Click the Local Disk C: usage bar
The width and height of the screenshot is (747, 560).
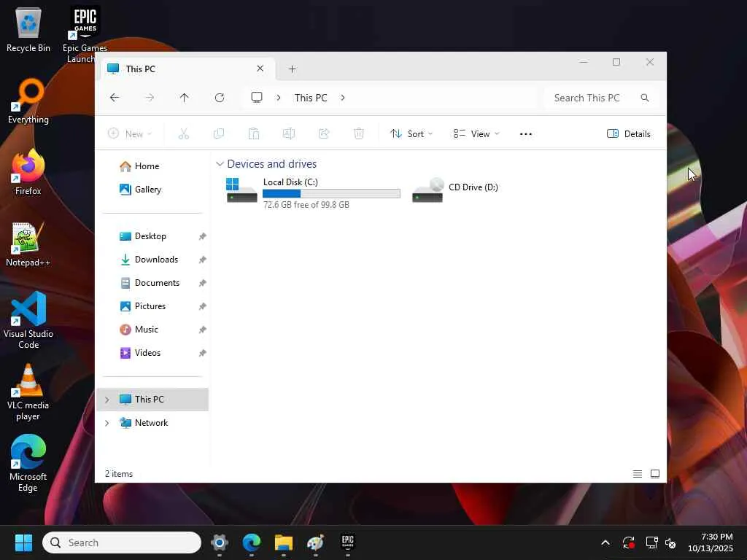pyautogui.click(x=332, y=193)
